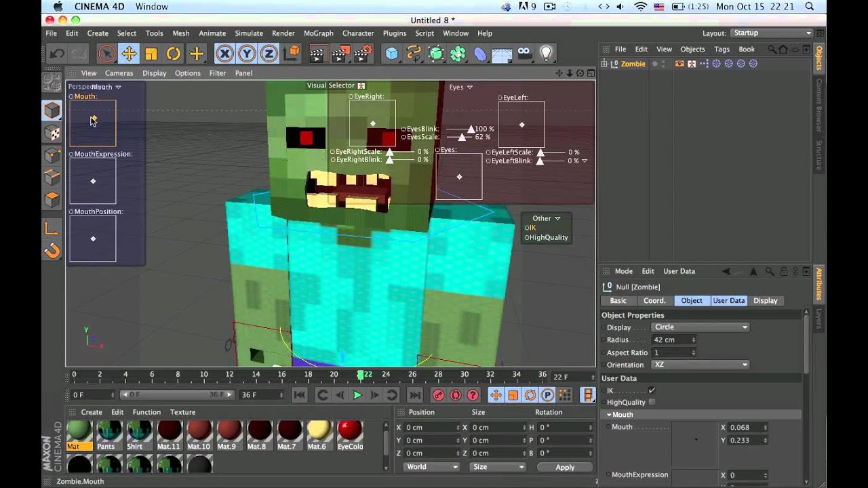Screen dimensions: 868x488
Task: Open the Character menu
Action: click(x=358, y=33)
